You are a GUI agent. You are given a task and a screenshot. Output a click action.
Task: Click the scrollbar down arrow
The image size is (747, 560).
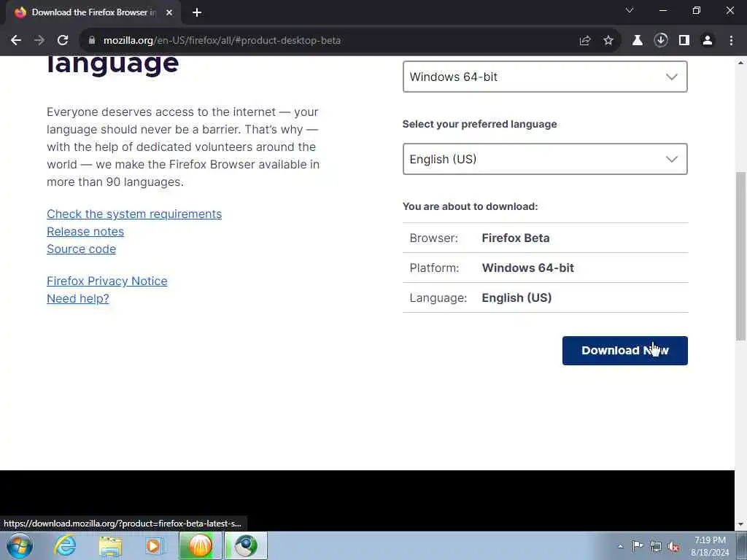[x=741, y=525]
